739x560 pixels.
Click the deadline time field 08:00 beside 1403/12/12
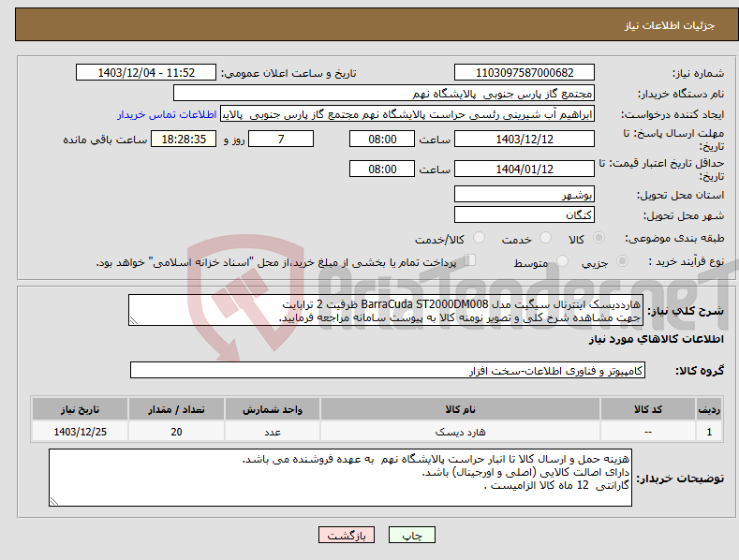(382, 139)
